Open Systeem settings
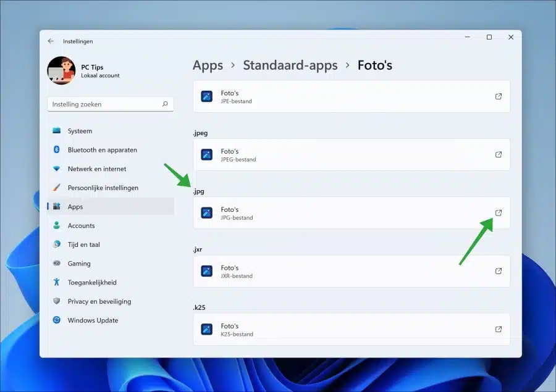The width and height of the screenshot is (556, 392). pyautogui.click(x=111, y=131)
